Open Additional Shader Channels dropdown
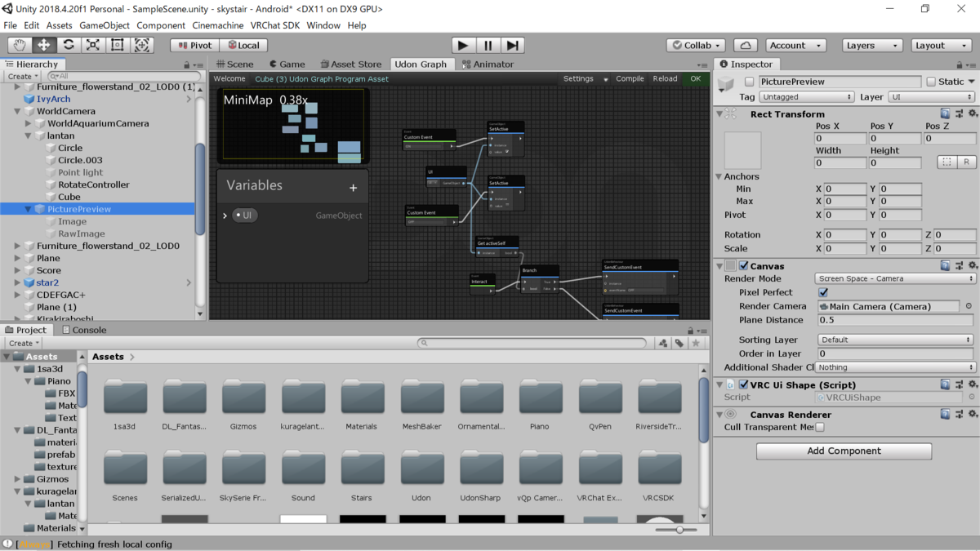 (x=896, y=367)
